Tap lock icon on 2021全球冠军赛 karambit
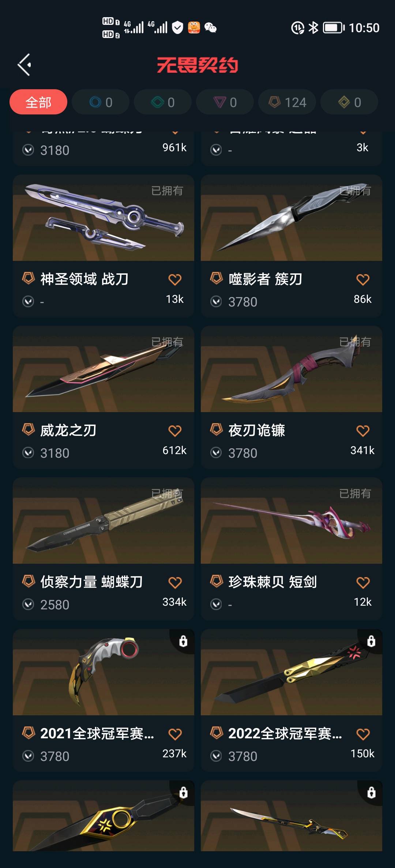The image size is (395, 868). (183, 641)
